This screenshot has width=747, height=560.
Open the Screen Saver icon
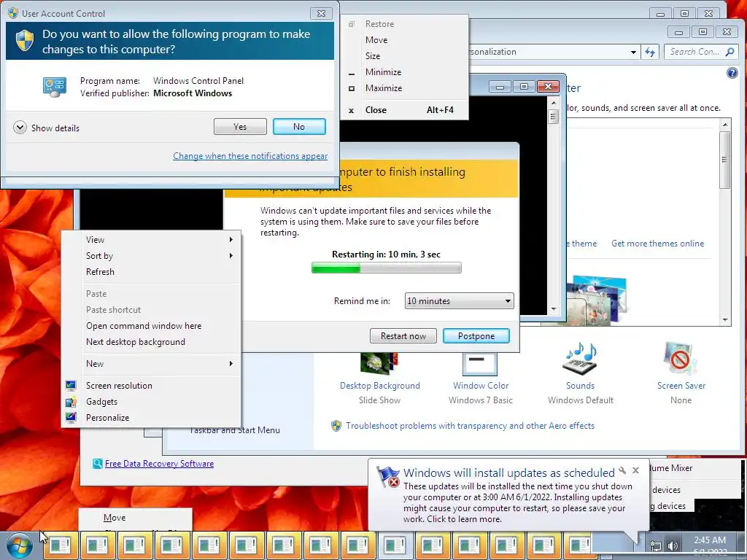pos(681,359)
